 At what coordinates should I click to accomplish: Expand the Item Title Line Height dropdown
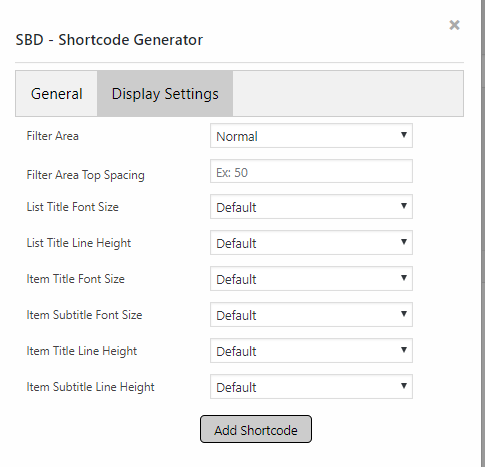(311, 351)
